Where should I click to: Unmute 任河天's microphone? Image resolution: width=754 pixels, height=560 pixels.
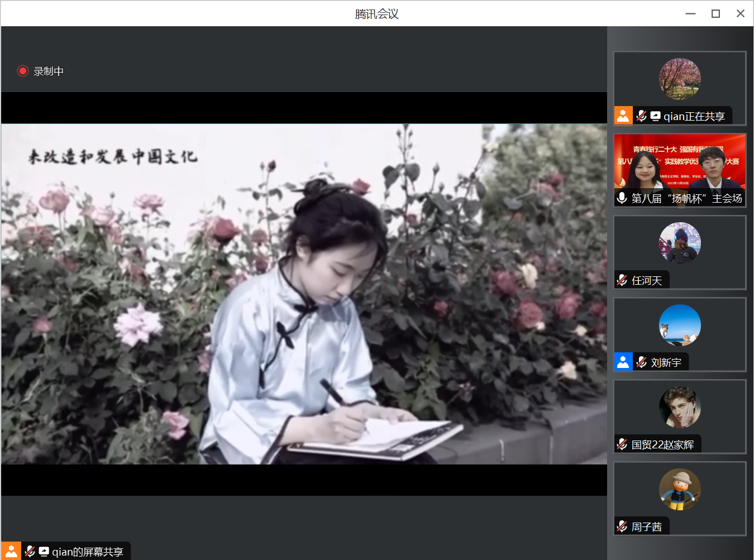tap(622, 280)
